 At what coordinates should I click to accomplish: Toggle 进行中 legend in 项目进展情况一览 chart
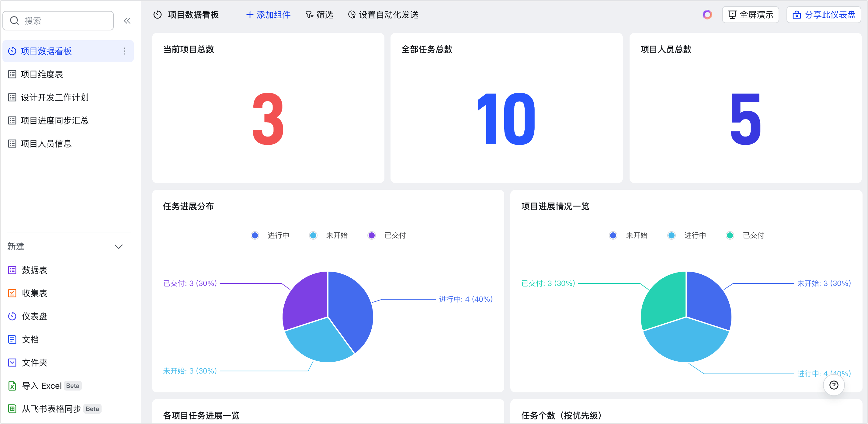pos(687,235)
